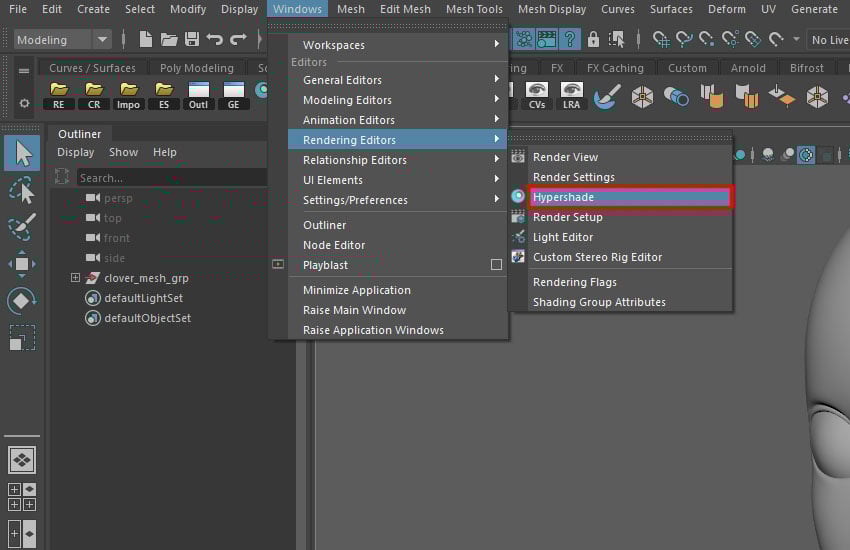Image resolution: width=850 pixels, height=550 pixels.
Task: Open the Mesh Tools menu
Action: [474, 9]
